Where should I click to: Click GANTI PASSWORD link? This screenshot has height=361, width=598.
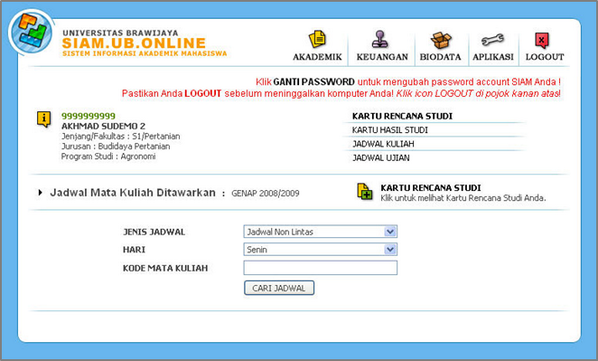click(x=314, y=82)
